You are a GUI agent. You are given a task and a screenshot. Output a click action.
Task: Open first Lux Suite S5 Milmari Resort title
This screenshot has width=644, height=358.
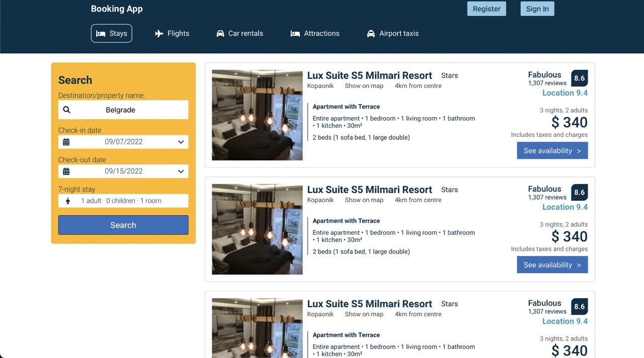point(370,75)
